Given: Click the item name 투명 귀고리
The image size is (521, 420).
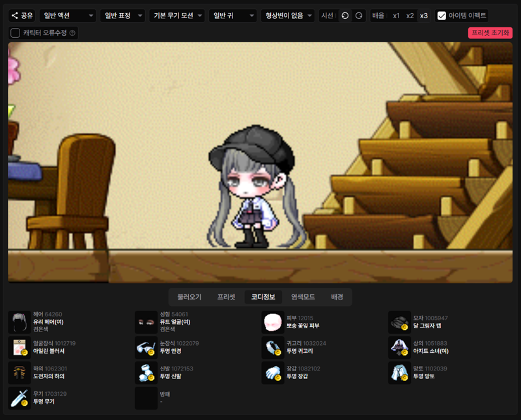Looking at the screenshot, I should point(300,351).
